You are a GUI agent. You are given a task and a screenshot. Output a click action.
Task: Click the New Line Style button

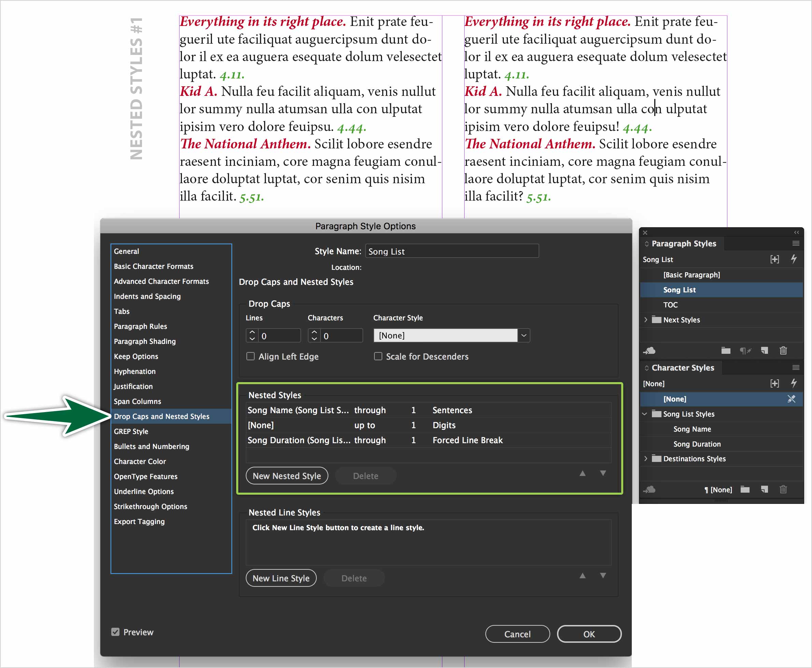coord(281,578)
